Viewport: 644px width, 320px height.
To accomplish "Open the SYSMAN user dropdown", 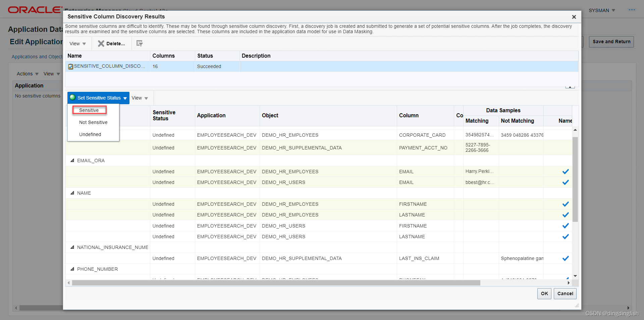I will [602, 10].
